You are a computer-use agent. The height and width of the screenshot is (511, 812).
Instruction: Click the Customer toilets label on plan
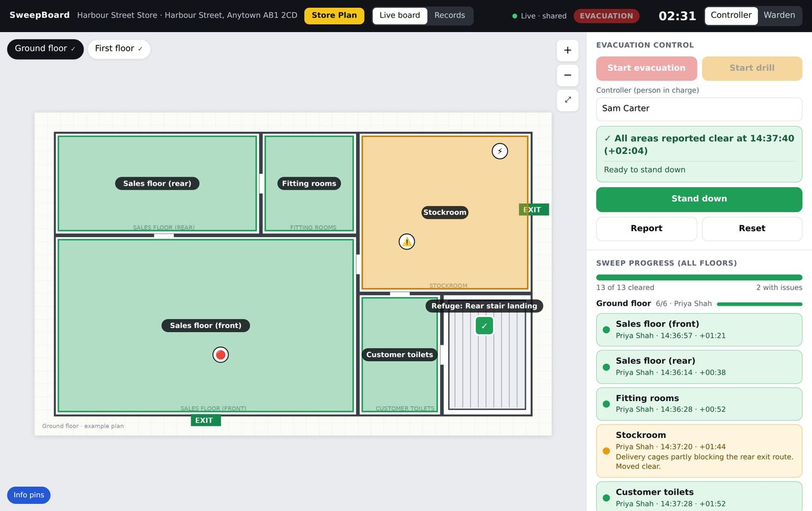400,355
